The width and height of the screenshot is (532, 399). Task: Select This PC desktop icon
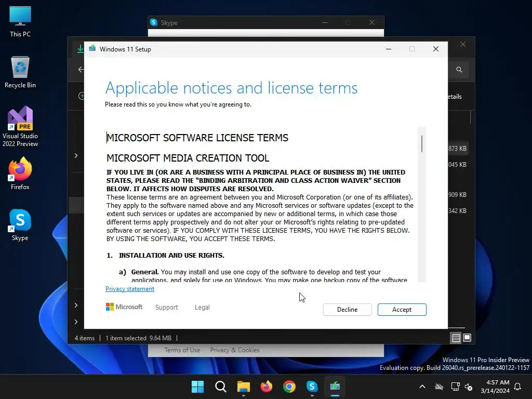point(20,21)
